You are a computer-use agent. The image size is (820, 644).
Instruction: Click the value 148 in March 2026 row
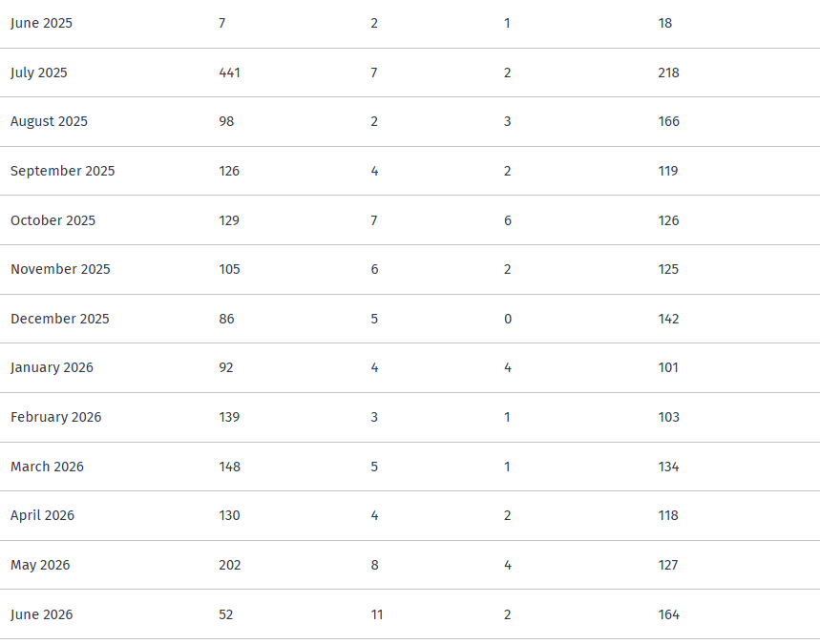coord(229,467)
